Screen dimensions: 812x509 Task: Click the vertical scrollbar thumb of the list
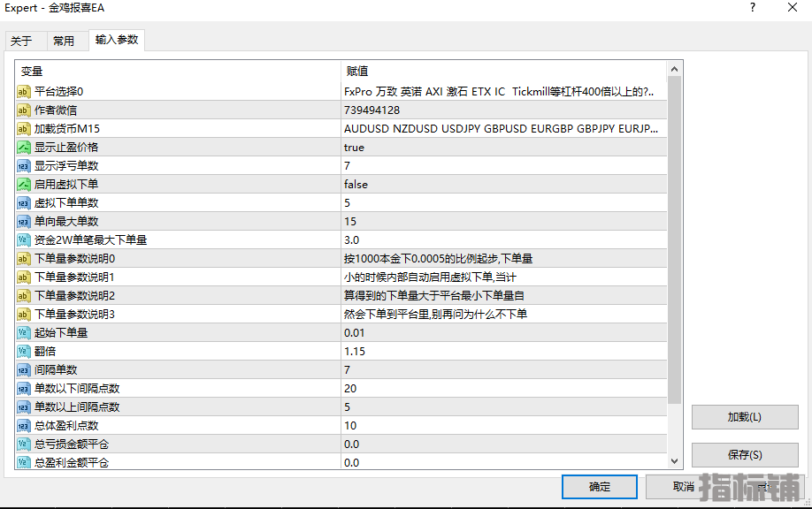pos(674,240)
